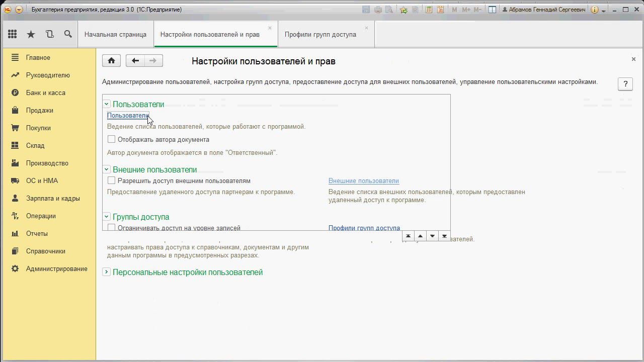Click the Производство factory icon
The width and height of the screenshot is (644, 362).
tap(15, 163)
